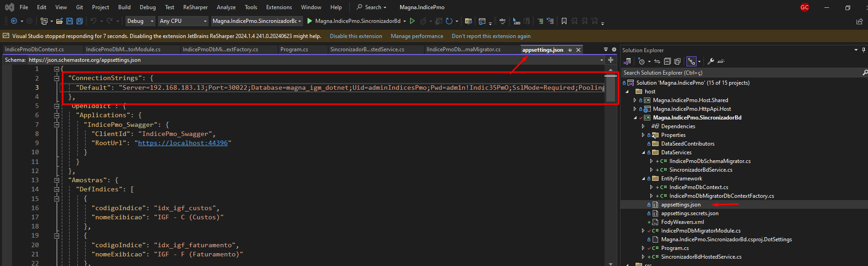Open the Extensions menu
Viewport: 868px width, 266px height.
pyautogui.click(x=279, y=7)
